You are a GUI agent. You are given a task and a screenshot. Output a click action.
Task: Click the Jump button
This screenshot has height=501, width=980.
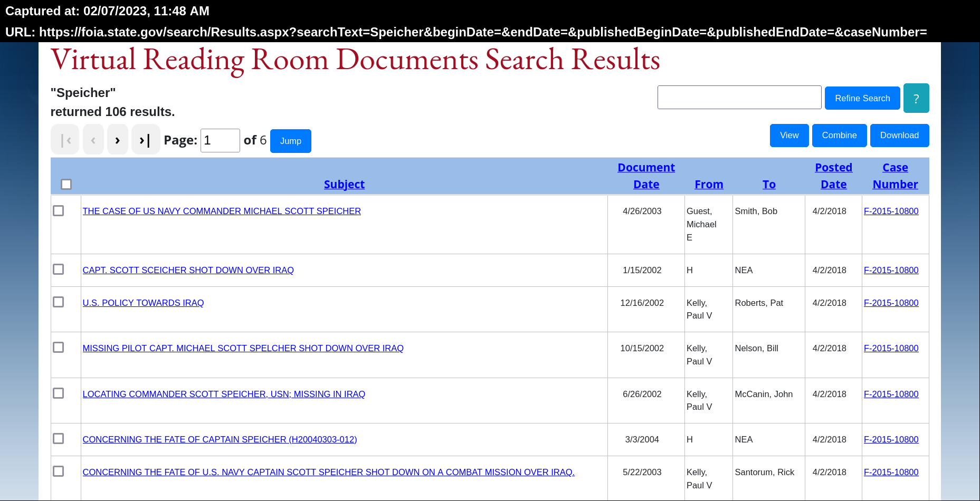[291, 141]
